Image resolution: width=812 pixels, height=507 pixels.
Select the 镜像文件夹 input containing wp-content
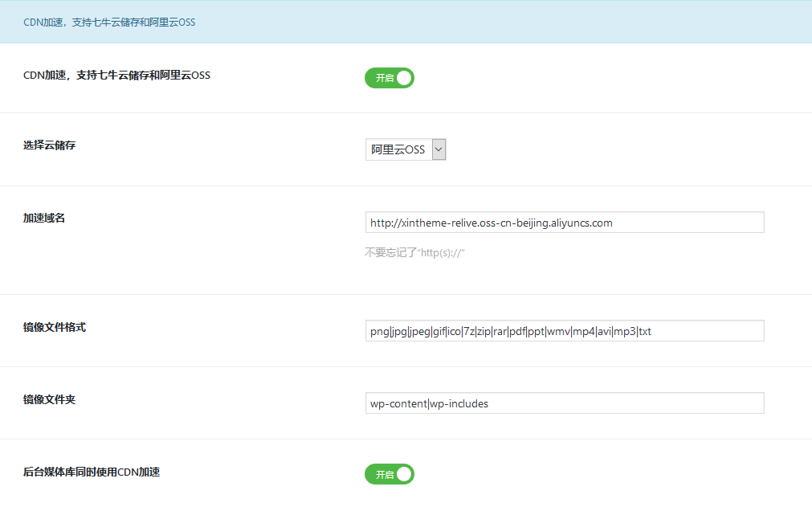tap(564, 403)
